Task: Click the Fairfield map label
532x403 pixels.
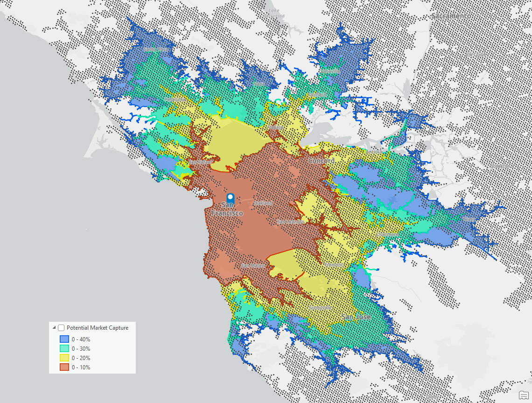Action: coord(317,95)
